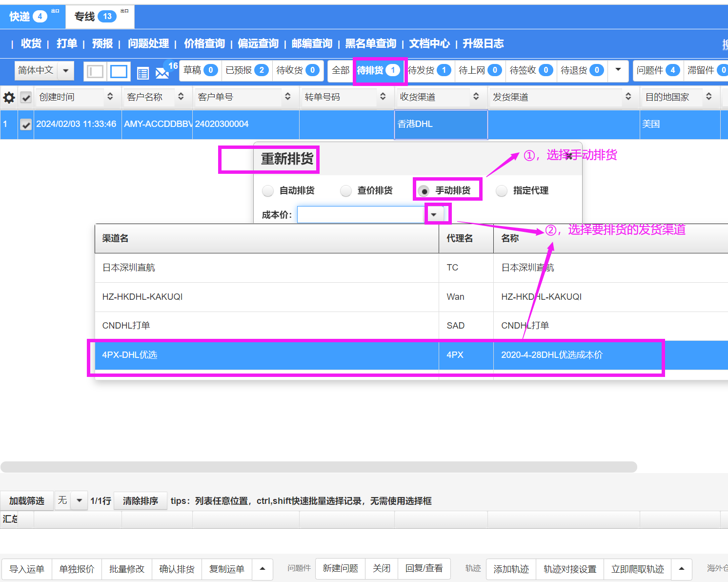
Task: Expand the 加载筛选 filter dropdown
Action: click(79, 500)
